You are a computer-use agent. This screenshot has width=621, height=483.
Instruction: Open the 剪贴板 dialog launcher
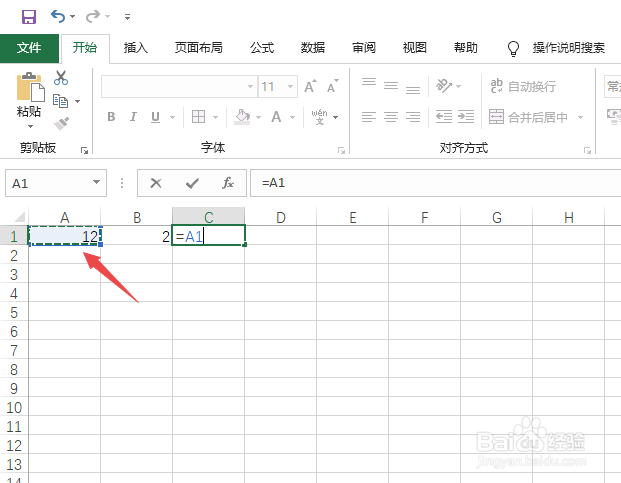point(84,150)
